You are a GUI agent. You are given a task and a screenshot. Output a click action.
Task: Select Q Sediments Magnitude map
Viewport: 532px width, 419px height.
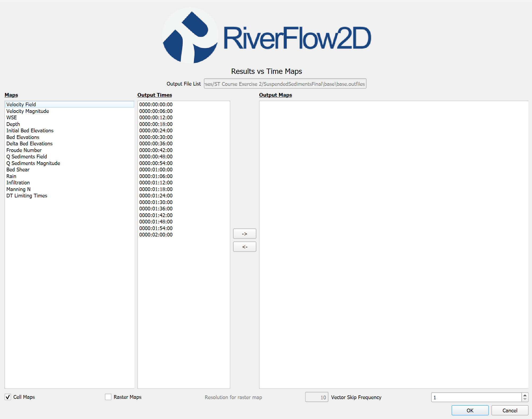33,163
